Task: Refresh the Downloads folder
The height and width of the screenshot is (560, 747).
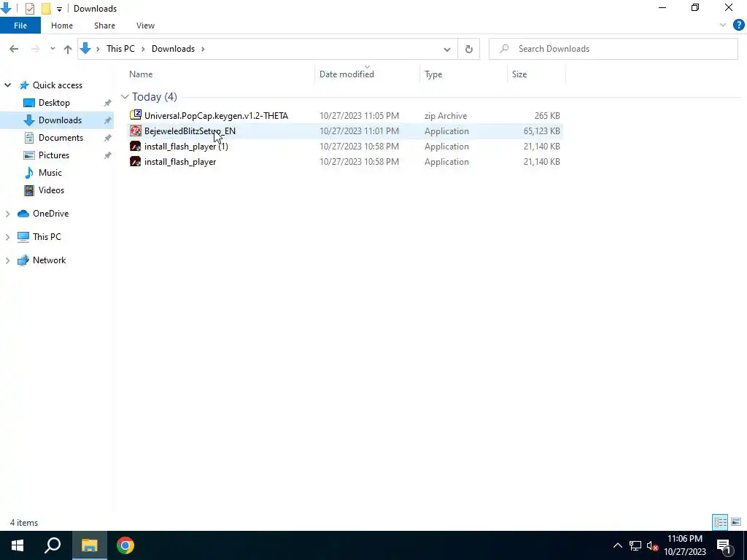Action: 469,49
